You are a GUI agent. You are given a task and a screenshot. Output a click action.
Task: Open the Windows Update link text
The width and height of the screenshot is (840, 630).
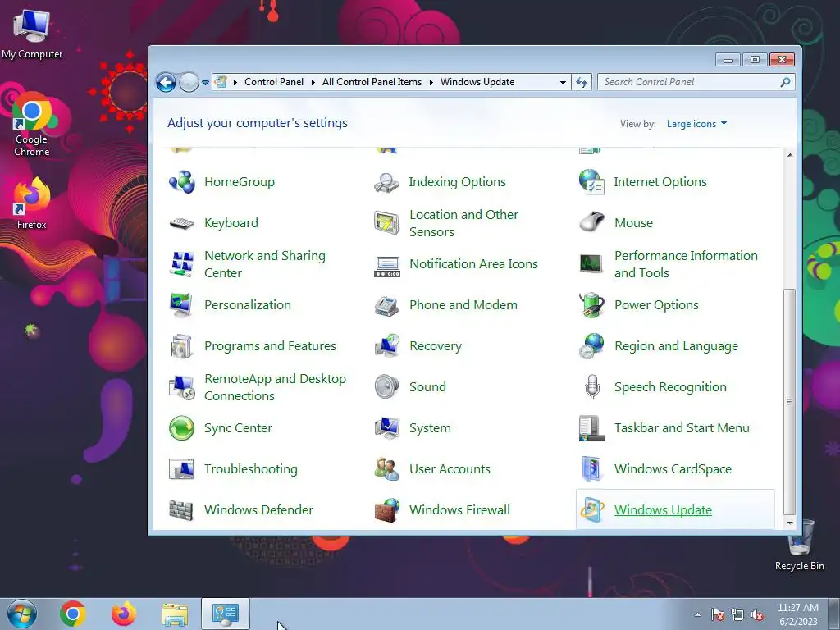663,510
